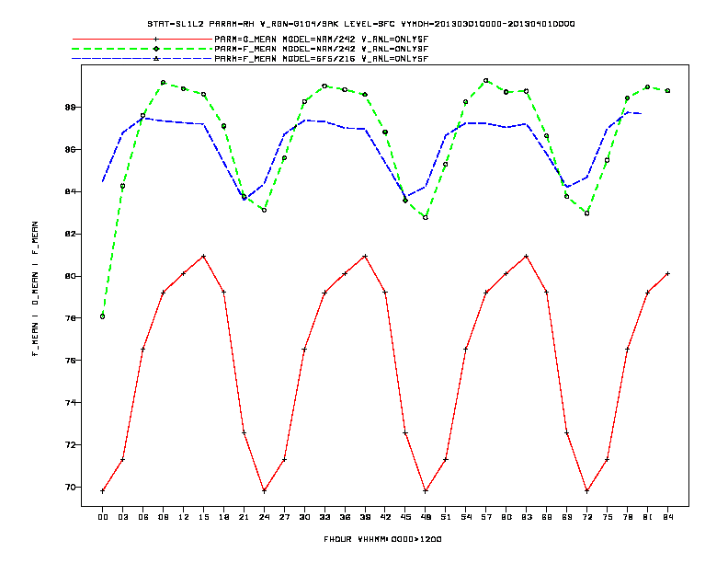Click the x-axis title 'FHOUR VHHMM'
The width and height of the screenshot is (728, 563).
tap(382, 539)
